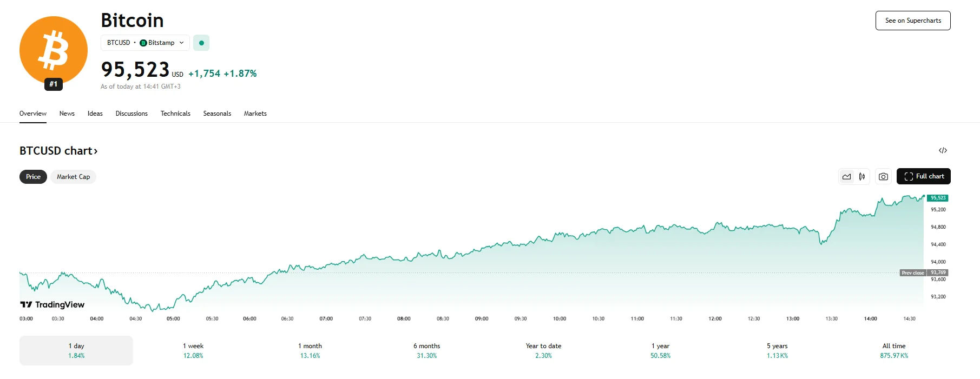Click the green market status dot
The image size is (980, 379).
point(201,43)
